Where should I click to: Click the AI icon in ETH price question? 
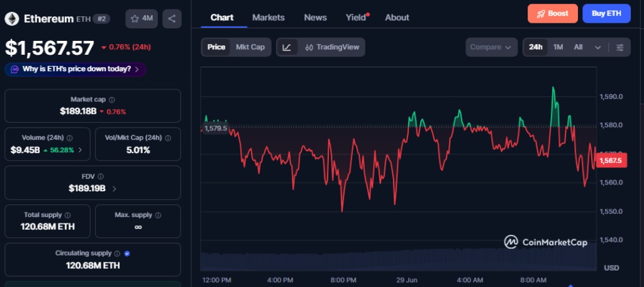tap(15, 69)
